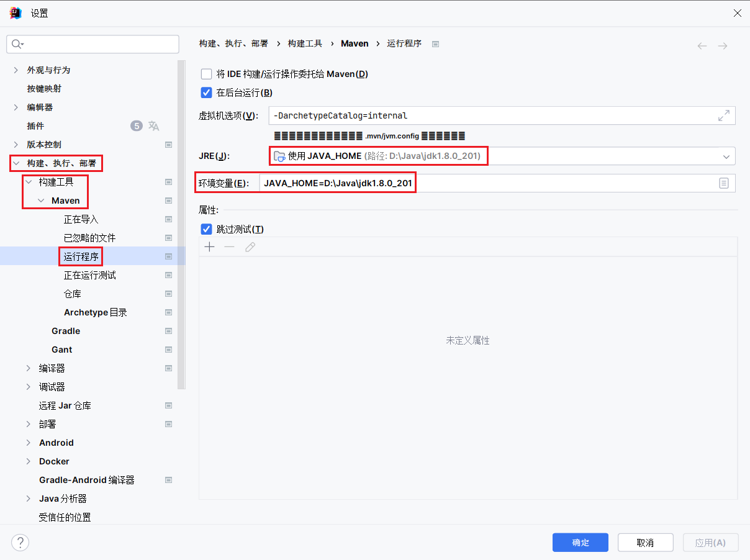Click the breadcrumb project-level icon after 运行程序

coord(435,44)
